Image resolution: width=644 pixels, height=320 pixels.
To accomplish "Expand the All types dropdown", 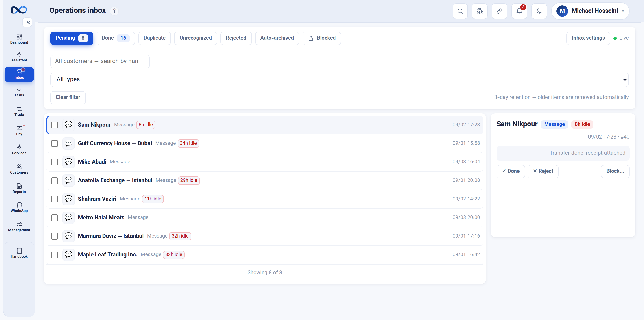I will (340, 80).
